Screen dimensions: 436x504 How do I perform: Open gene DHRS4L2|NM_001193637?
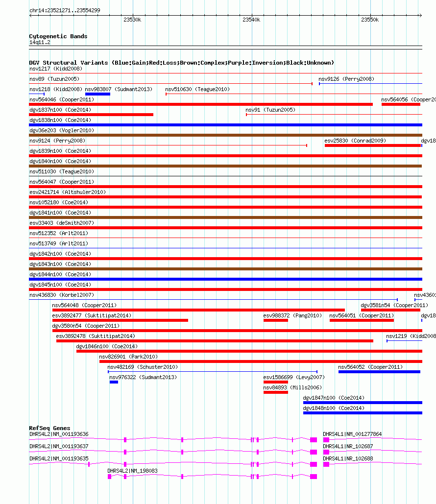[59, 447]
